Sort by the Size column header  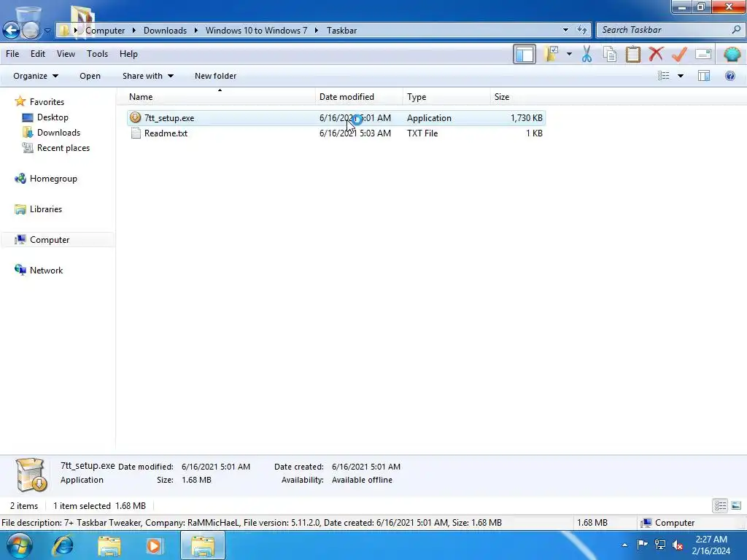(519, 97)
